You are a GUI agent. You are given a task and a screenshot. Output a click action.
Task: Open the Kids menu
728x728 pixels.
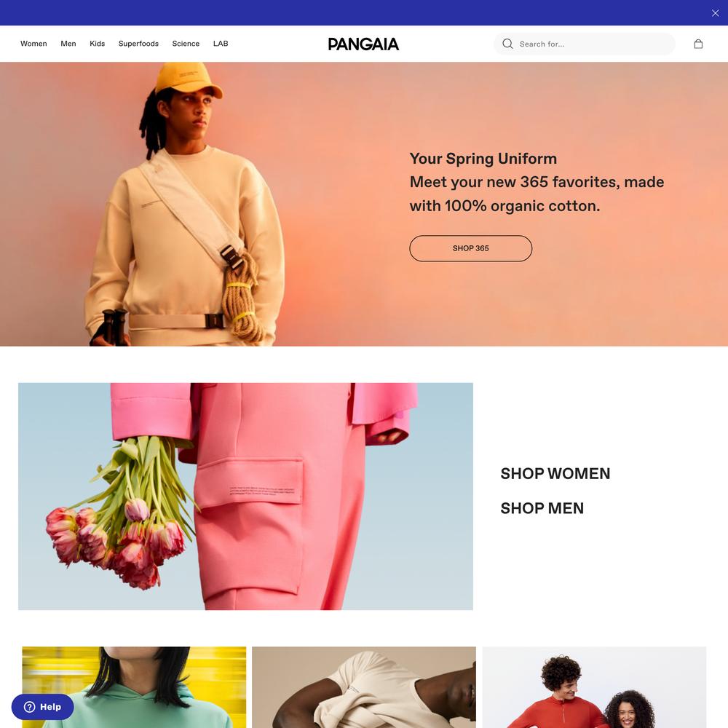pos(97,44)
